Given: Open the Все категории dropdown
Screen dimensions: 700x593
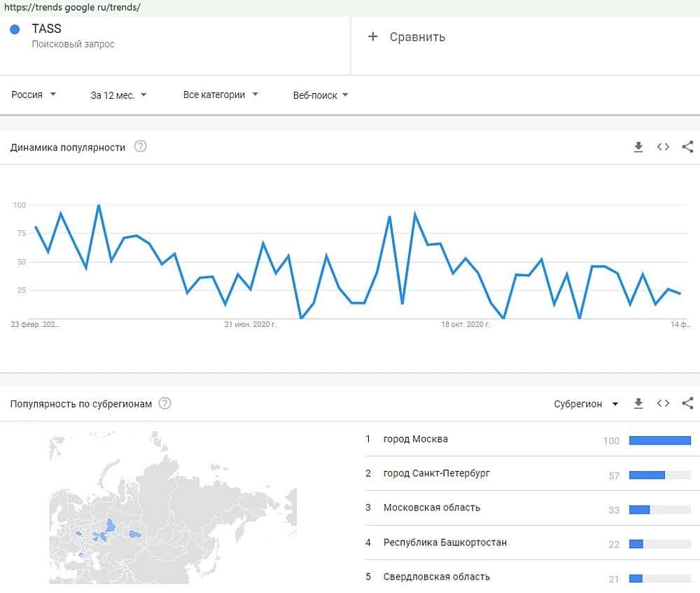Looking at the screenshot, I should tap(220, 95).
